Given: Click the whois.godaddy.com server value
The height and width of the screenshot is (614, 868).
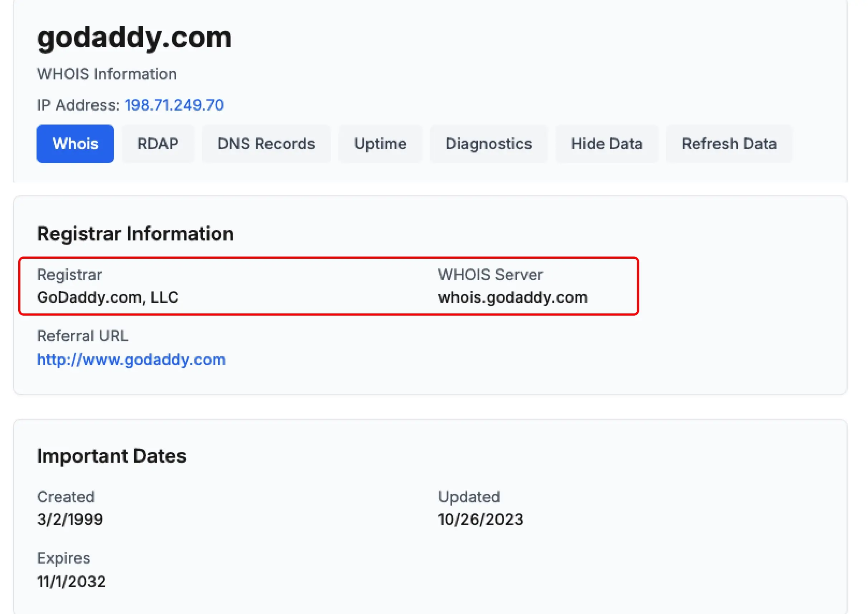Looking at the screenshot, I should point(512,298).
